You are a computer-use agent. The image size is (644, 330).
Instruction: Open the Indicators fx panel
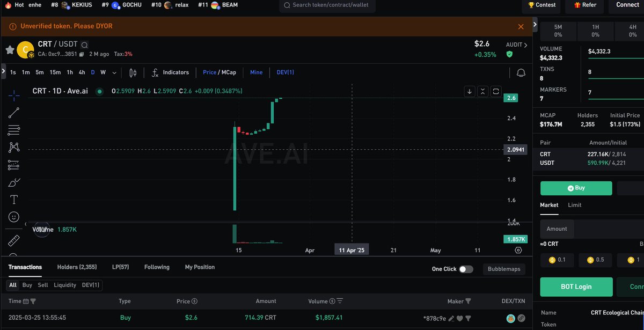pyautogui.click(x=170, y=72)
